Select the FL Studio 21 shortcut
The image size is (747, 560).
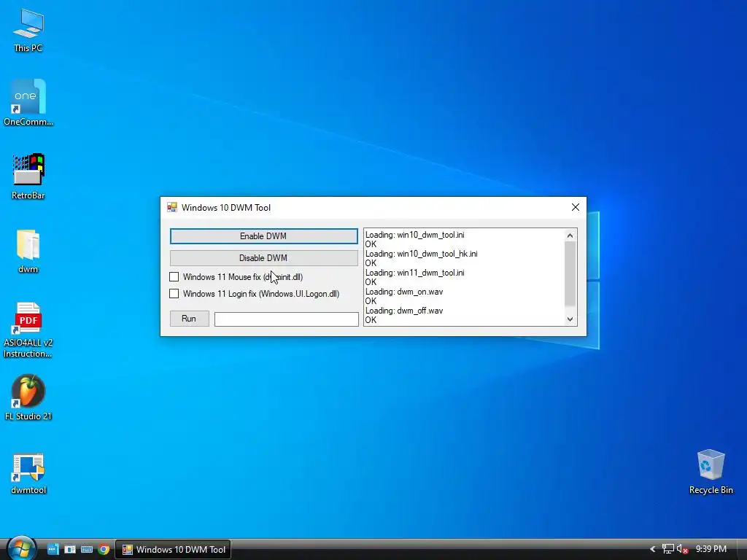tap(28, 397)
